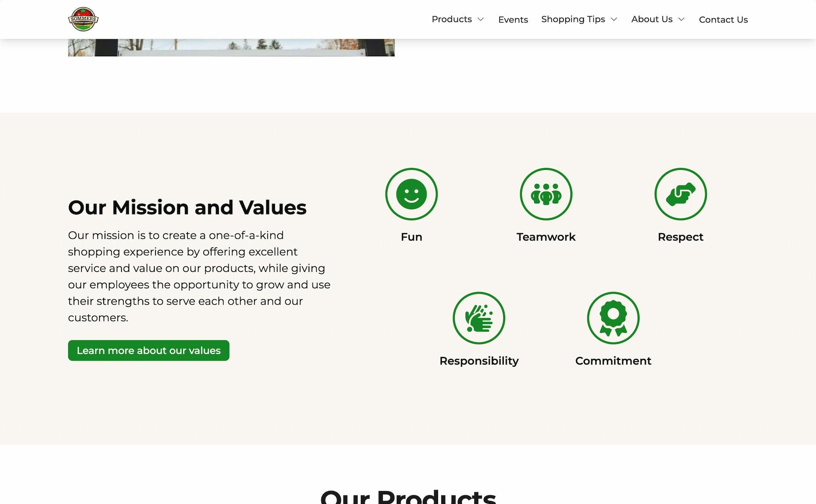Click the Commitment award badge icon
The image size is (816, 504).
613,317
